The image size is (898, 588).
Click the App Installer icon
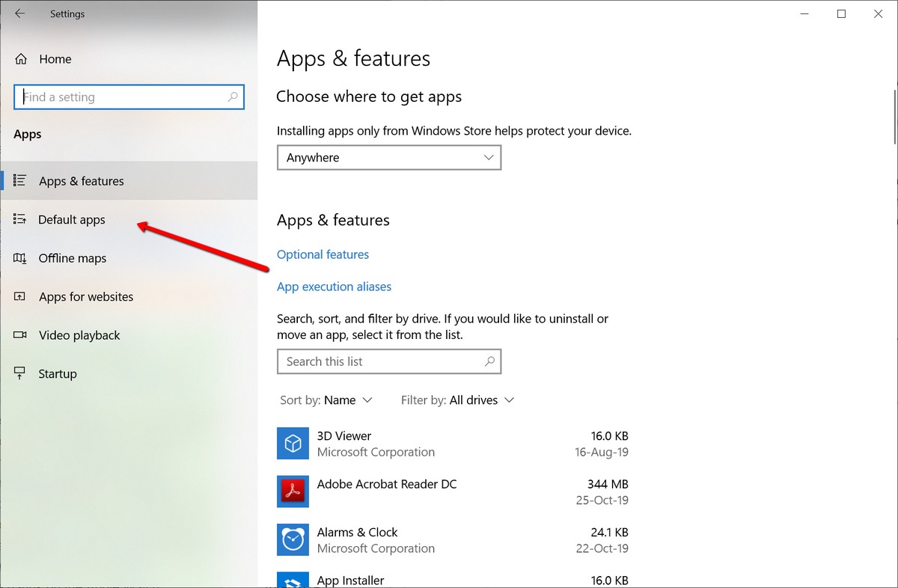tap(293, 581)
